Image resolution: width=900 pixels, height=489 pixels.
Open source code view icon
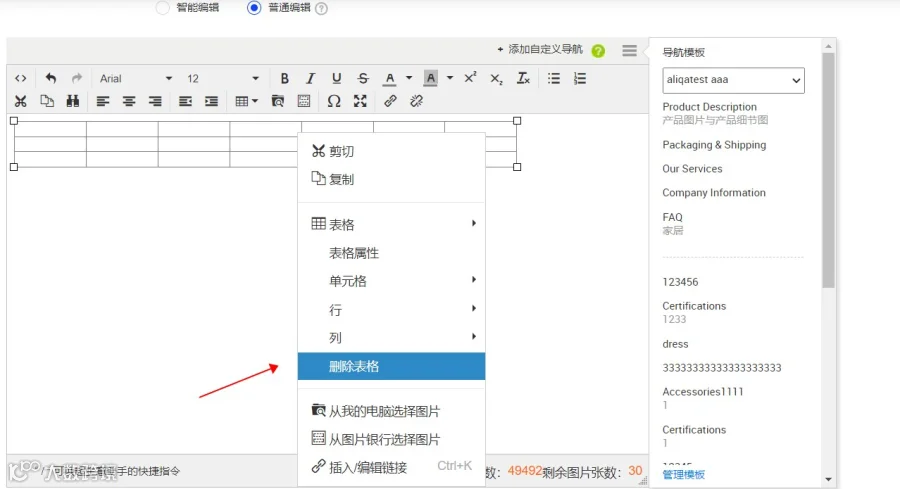pos(21,79)
